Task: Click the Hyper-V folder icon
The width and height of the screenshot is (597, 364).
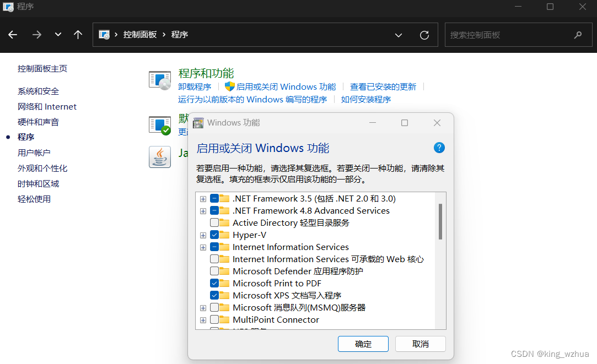Action: (224, 235)
